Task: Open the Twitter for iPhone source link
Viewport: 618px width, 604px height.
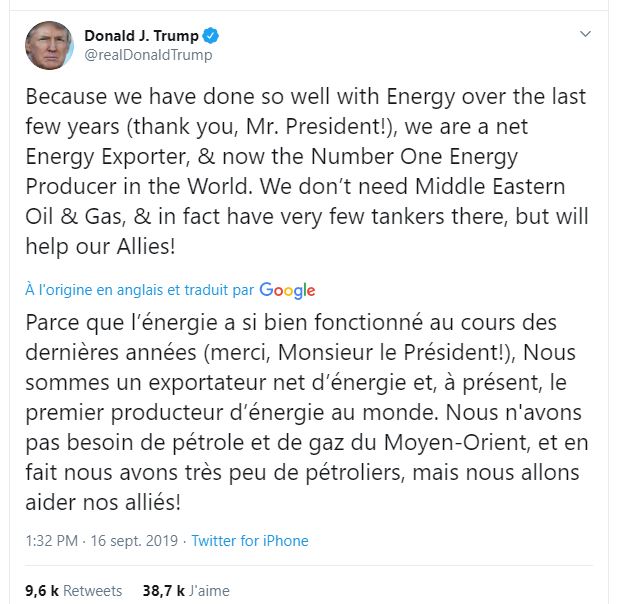Action: click(250, 541)
